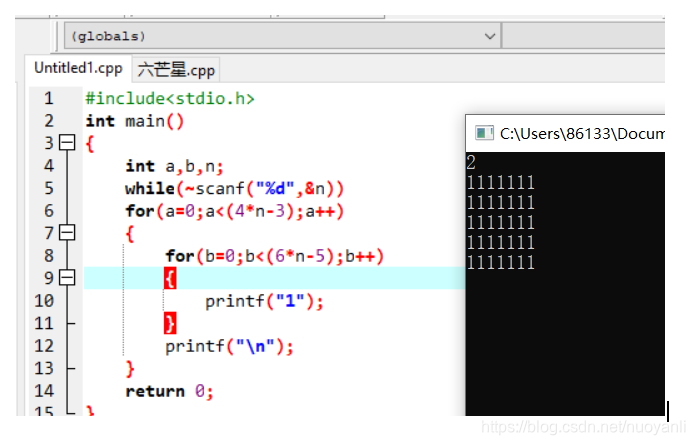Switch to the 六芒星.cpp tab
The width and height of the screenshot is (695, 445).
click(176, 70)
